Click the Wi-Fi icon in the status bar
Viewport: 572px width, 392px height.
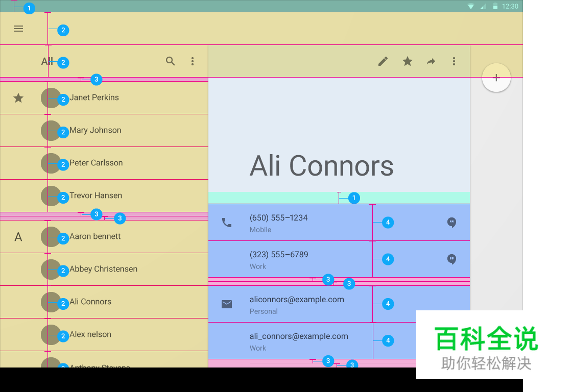(470, 6)
